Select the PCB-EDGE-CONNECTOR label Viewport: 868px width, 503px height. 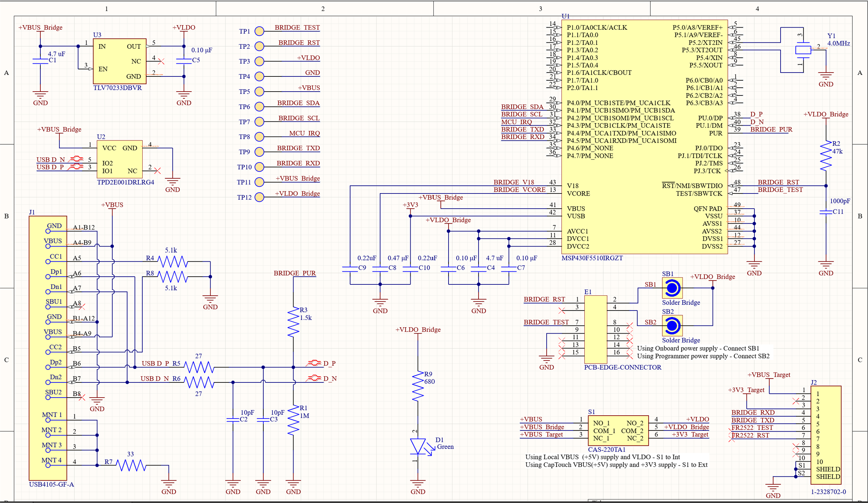point(623,368)
